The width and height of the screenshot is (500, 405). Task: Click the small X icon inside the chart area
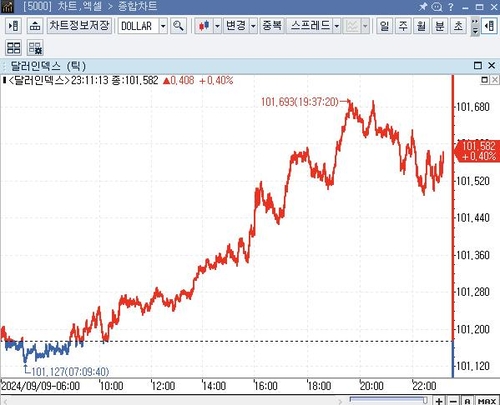[x=495, y=80]
